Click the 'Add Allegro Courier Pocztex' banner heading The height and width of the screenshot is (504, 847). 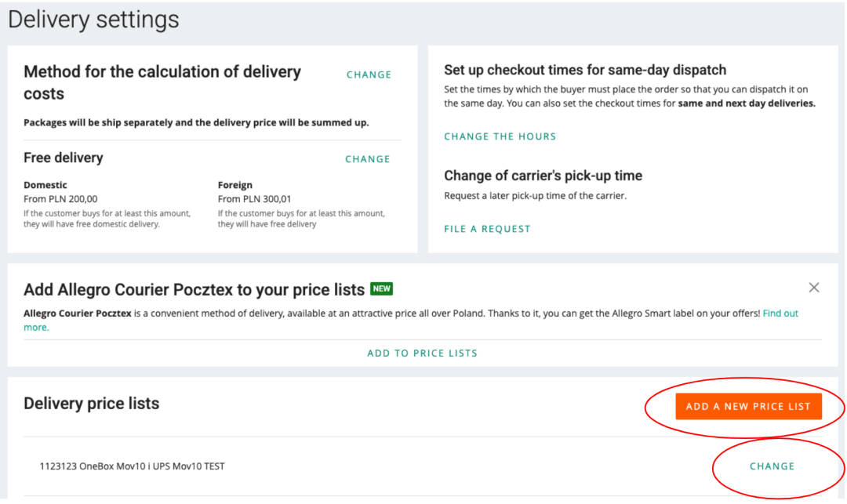[x=194, y=290]
